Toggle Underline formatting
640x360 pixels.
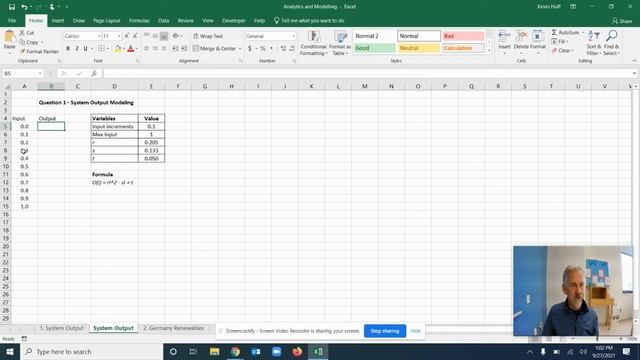click(x=85, y=49)
